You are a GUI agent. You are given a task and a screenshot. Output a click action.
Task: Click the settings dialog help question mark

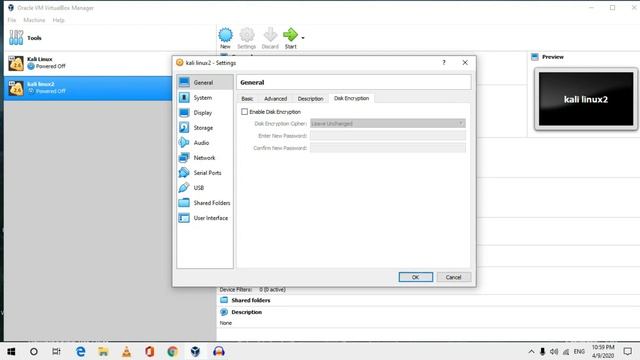click(444, 62)
